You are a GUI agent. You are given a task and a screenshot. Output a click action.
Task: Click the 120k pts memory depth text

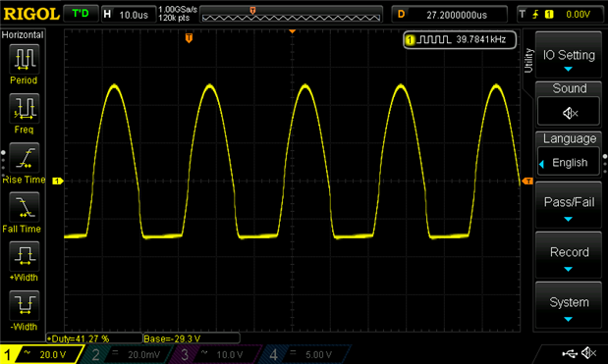(x=174, y=18)
